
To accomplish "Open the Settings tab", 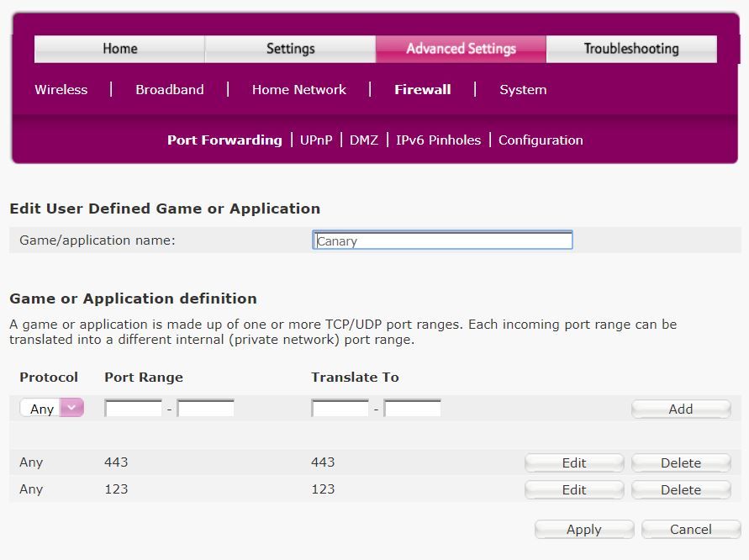I will [x=290, y=49].
